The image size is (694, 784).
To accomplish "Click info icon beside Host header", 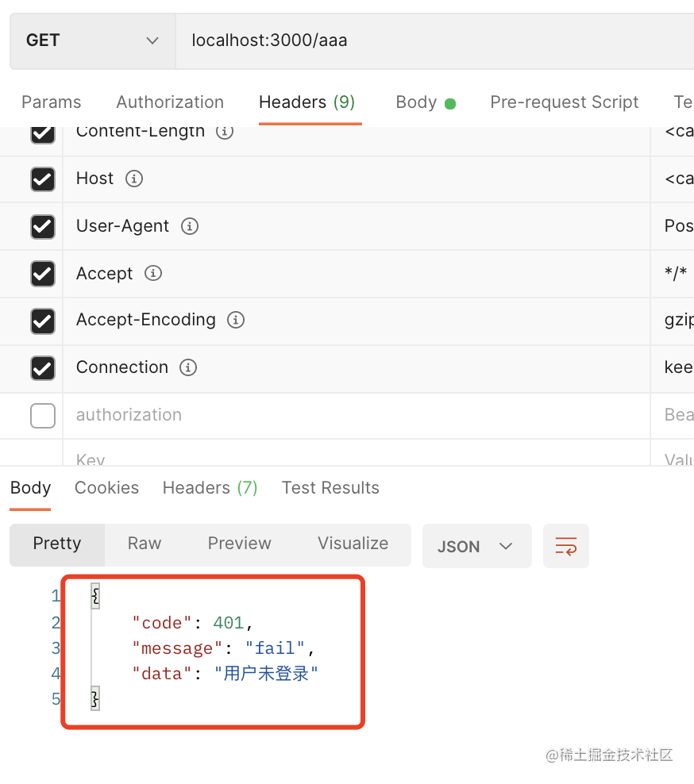I will pyautogui.click(x=134, y=179).
